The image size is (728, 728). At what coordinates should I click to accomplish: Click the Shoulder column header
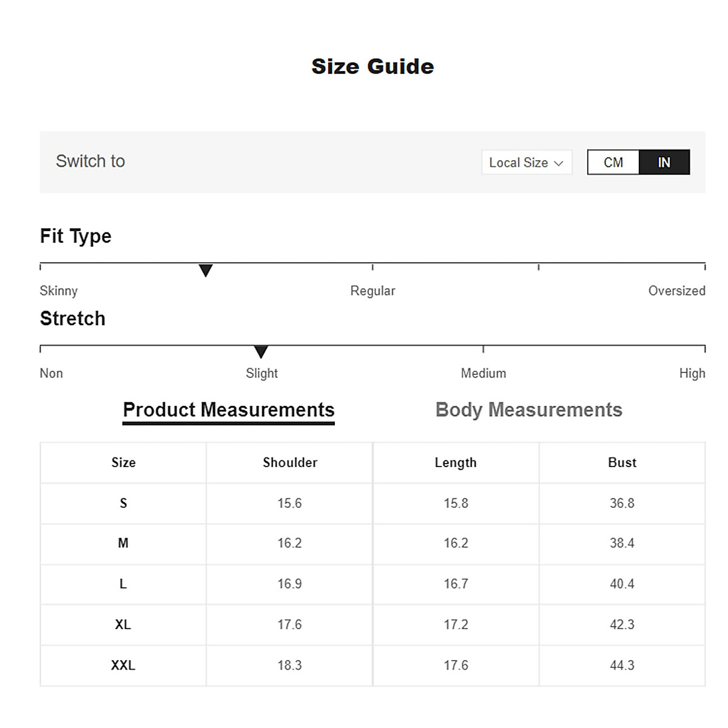pos(289,462)
